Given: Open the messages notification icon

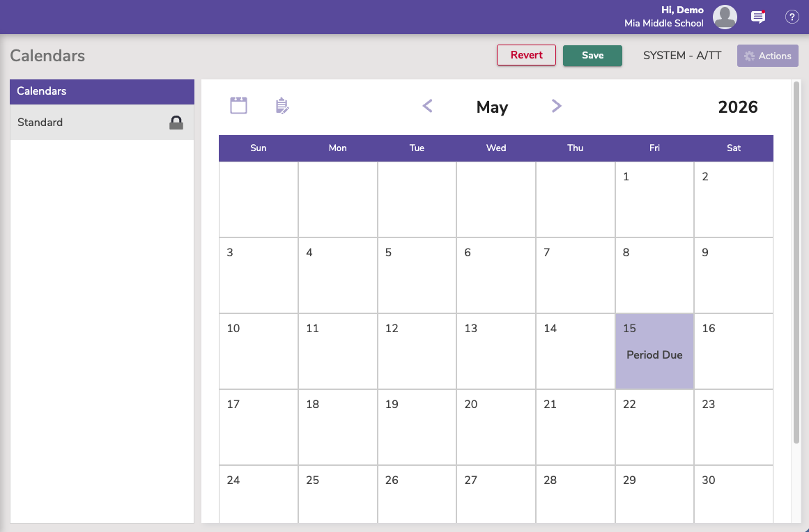Looking at the screenshot, I should 757,17.
